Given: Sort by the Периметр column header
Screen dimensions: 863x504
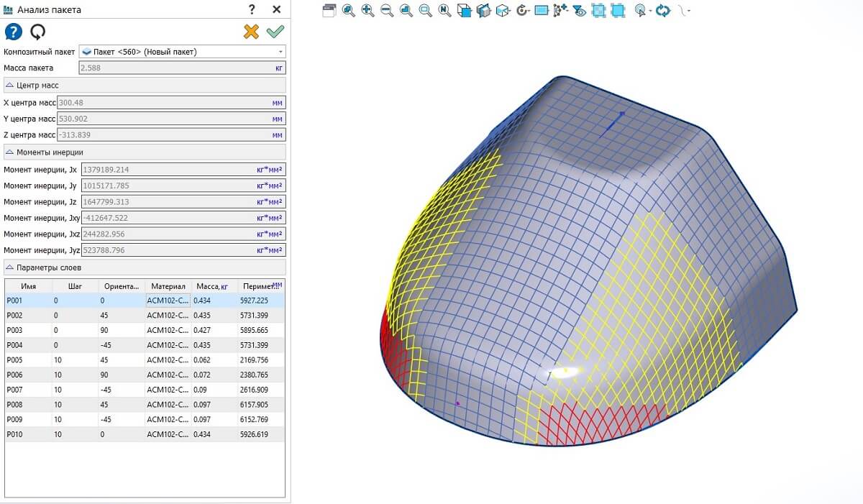Looking at the screenshot, I should click(x=261, y=286).
